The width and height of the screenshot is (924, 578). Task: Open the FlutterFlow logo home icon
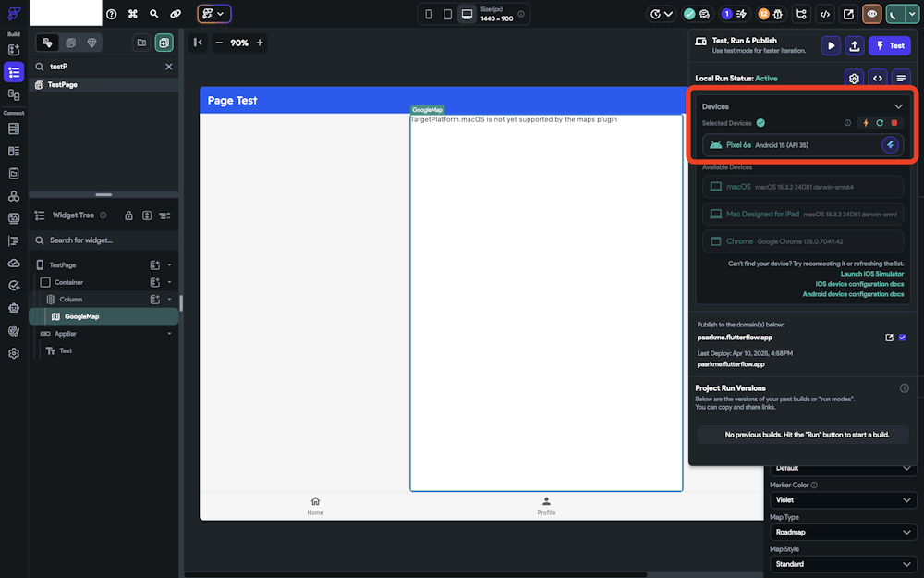point(14,13)
